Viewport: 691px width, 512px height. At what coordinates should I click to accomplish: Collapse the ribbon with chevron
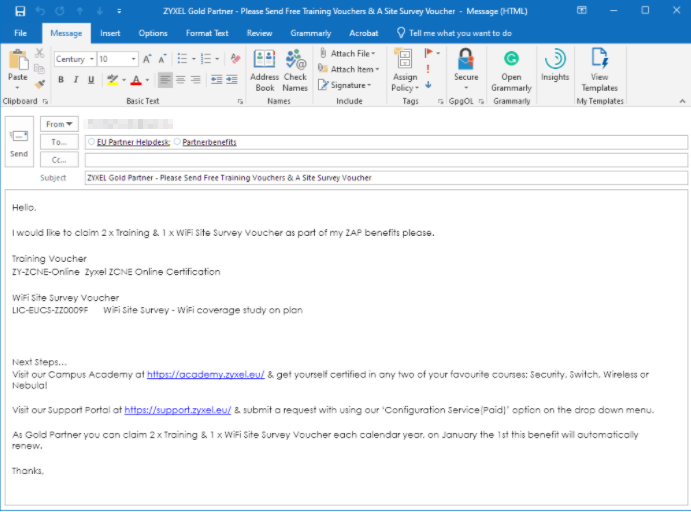tap(682, 101)
